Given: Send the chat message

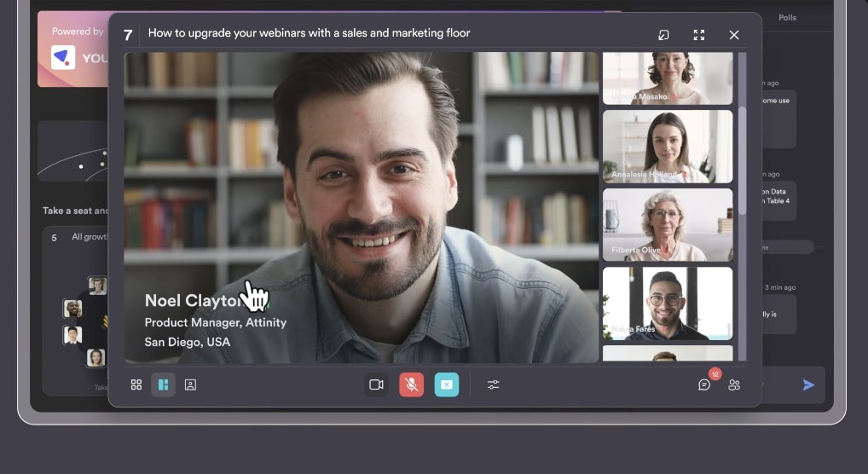Looking at the screenshot, I should (808, 384).
